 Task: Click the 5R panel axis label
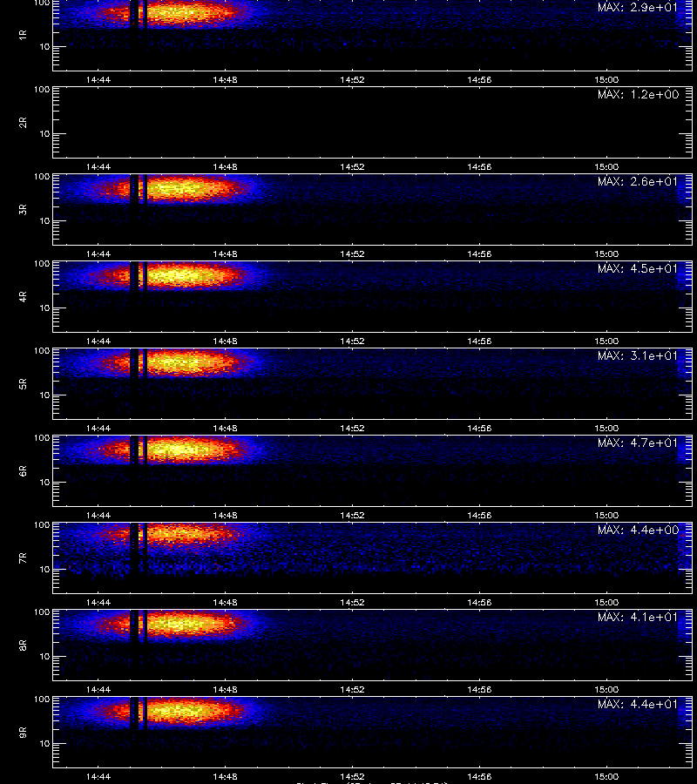(x=23, y=383)
